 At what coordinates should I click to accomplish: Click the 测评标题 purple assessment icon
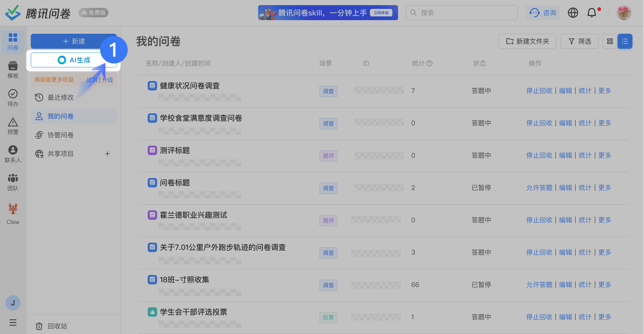pyautogui.click(x=152, y=150)
